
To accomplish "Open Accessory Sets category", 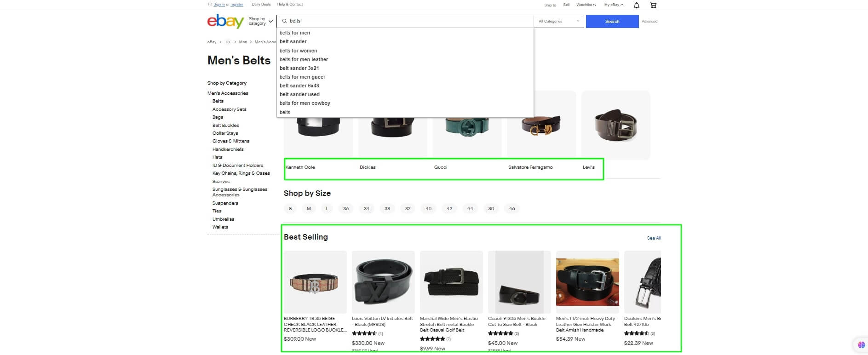I will pos(230,109).
